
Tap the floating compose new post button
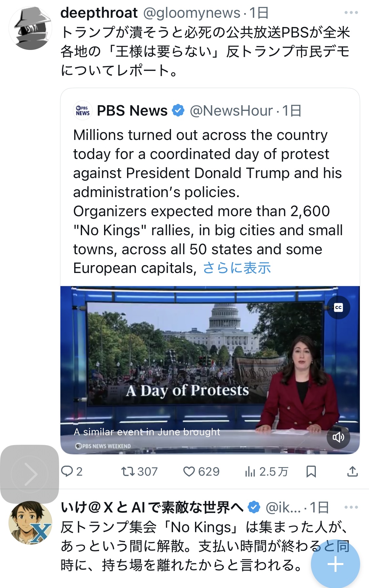coord(335,564)
